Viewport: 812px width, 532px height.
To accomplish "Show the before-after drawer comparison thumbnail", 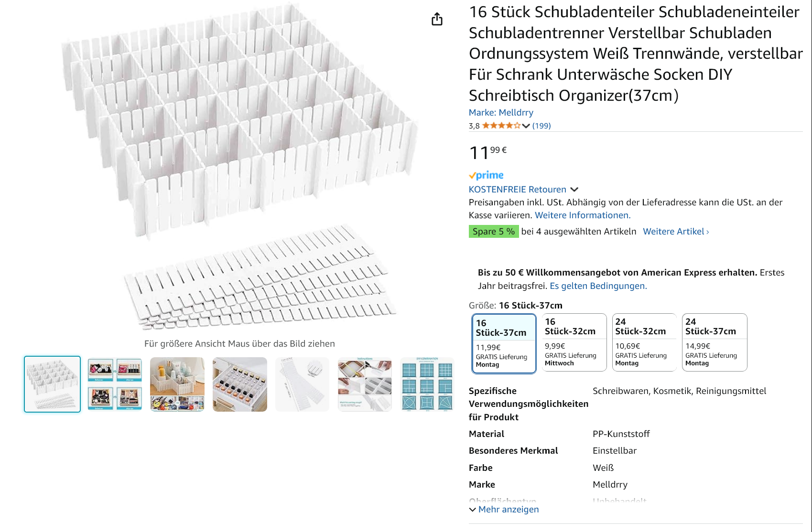I will [x=115, y=384].
